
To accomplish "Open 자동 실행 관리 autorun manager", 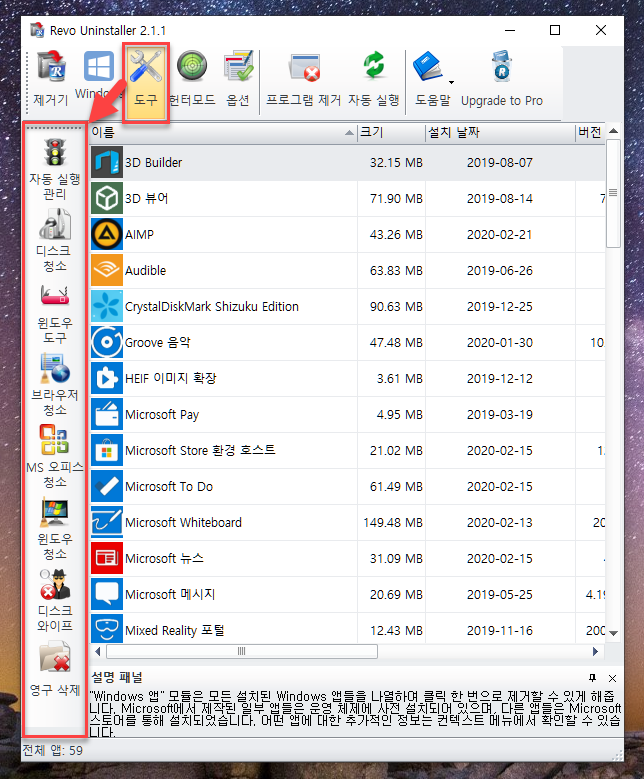I will coord(55,169).
